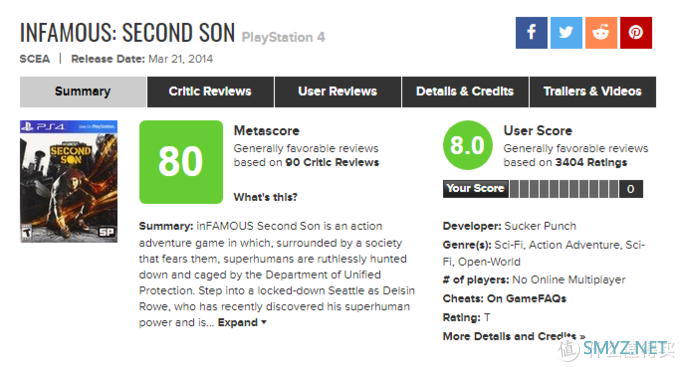Open the 90 Critic Reviews link
The height and width of the screenshot is (367, 680).
coord(332,162)
